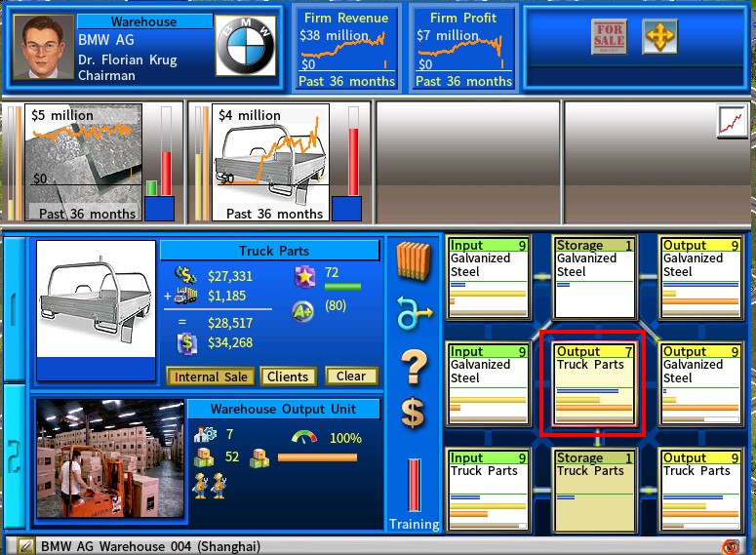This screenshot has width=756, height=555.
Task: Click the warehouse forklift photo
Action: click(x=110, y=458)
